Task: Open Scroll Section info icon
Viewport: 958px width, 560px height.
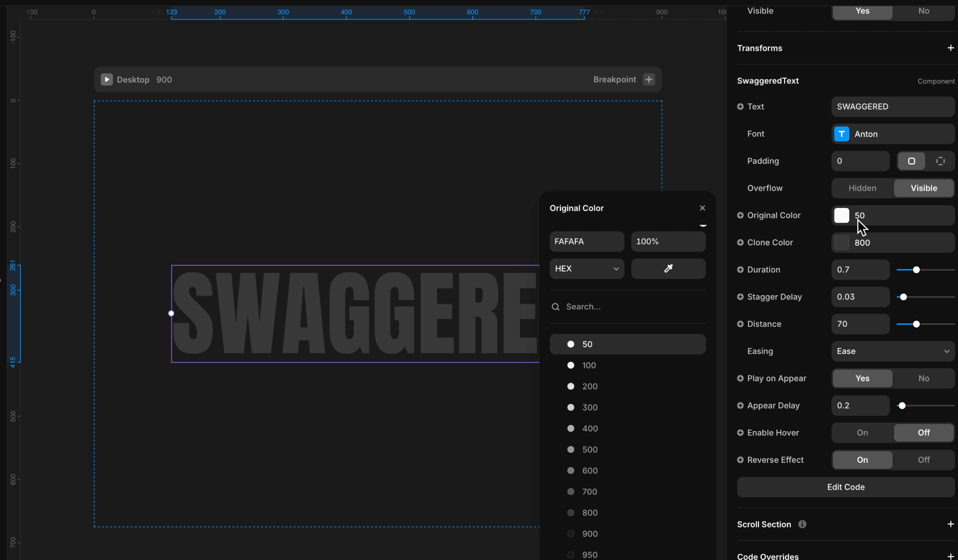Action: coord(802,525)
